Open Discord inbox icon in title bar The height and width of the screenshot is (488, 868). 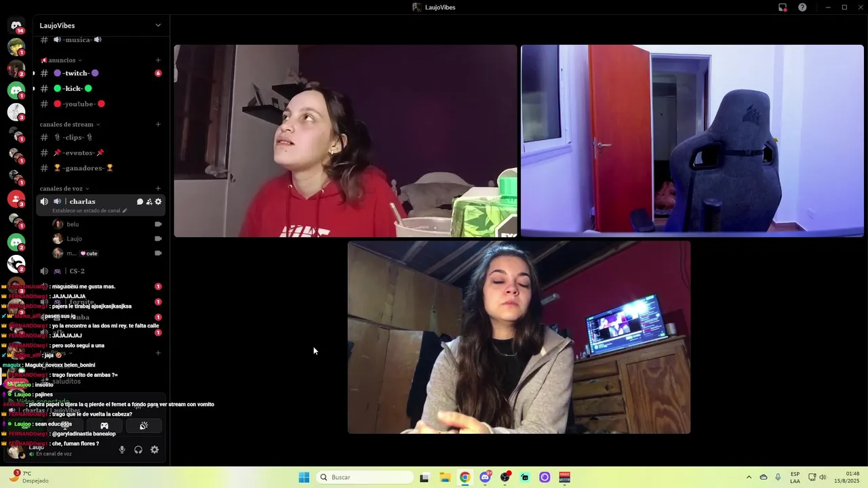[x=783, y=7]
